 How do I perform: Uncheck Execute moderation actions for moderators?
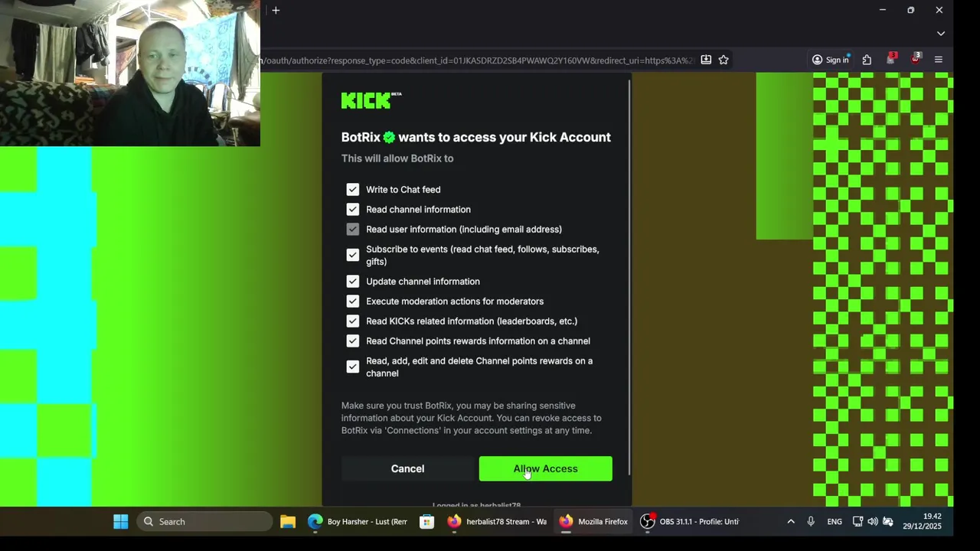click(x=352, y=301)
